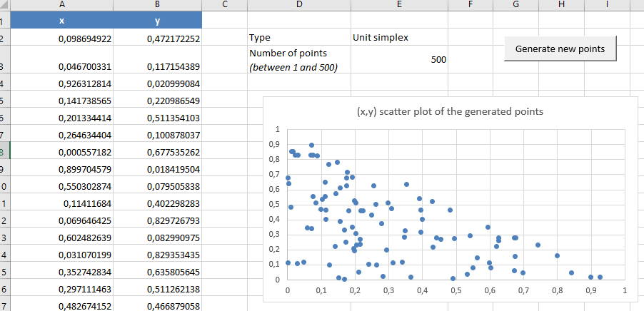Select cell with value 0,141738565

tap(61, 101)
